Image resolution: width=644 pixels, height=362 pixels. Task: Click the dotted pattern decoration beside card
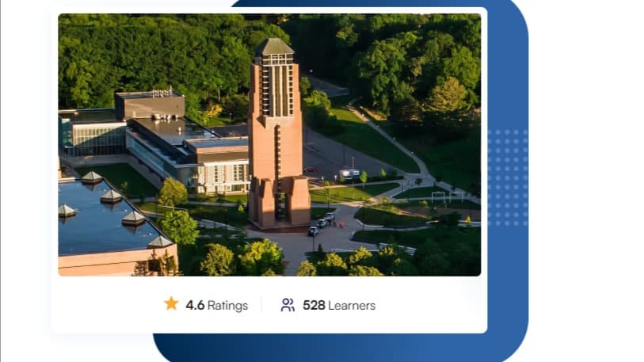[508, 177]
